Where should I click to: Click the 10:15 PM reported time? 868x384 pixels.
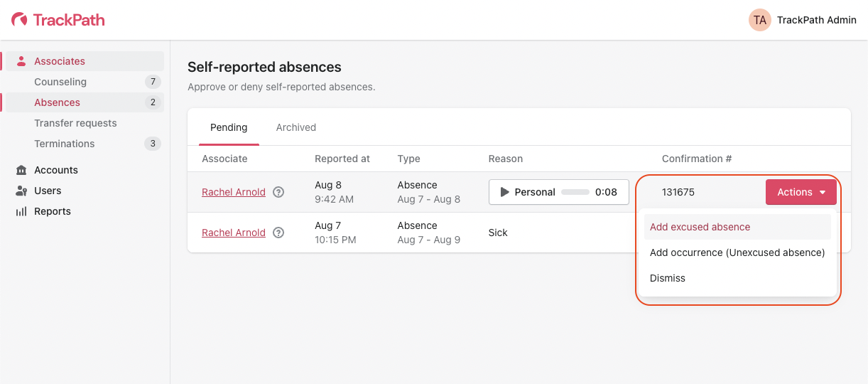[335, 240]
